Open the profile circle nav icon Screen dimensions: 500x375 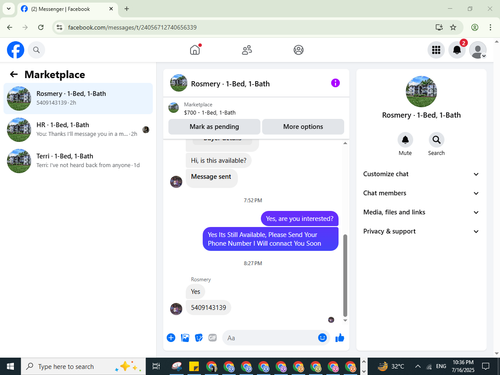point(298,50)
